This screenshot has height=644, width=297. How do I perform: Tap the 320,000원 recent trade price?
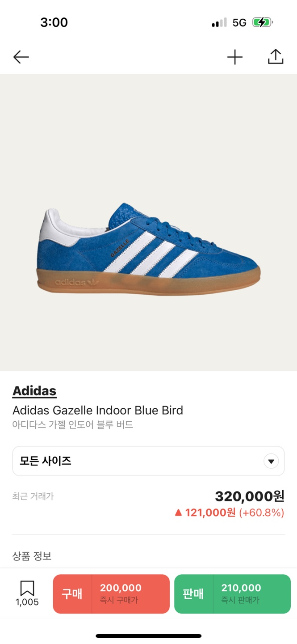[250, 496]
